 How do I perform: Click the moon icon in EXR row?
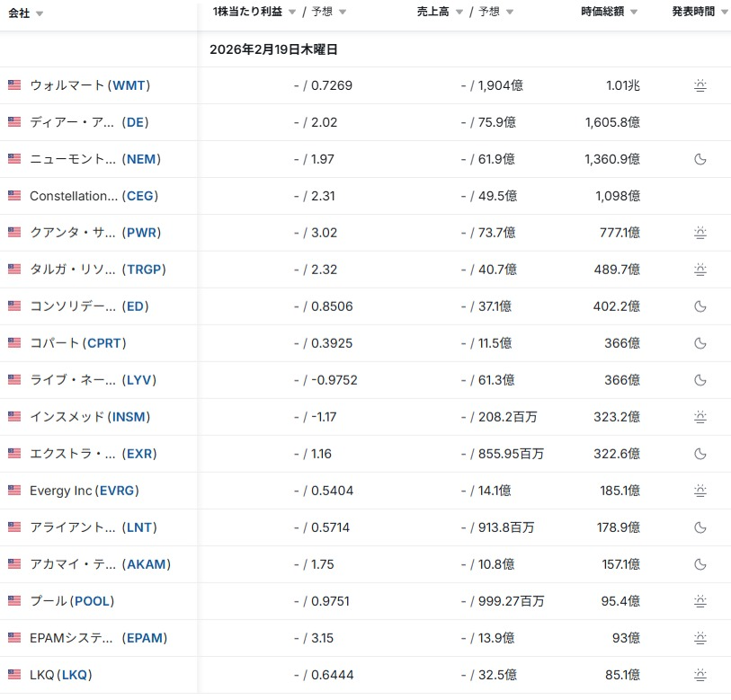(x=700, y=454)
